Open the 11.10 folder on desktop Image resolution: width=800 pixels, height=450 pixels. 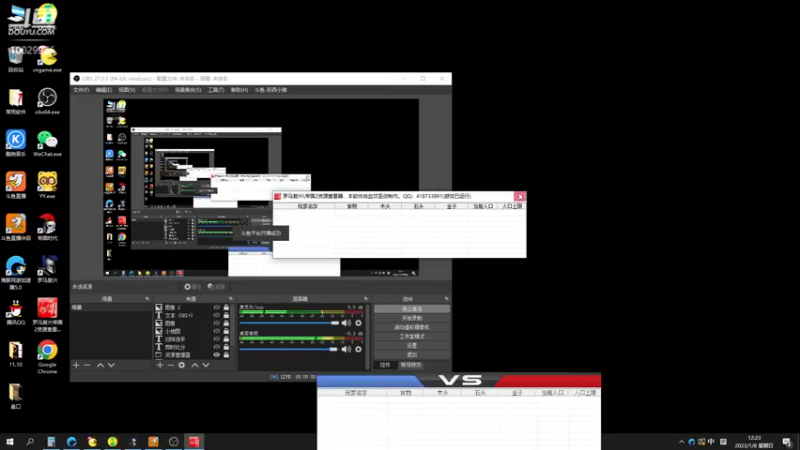click(x=16, y=354)
